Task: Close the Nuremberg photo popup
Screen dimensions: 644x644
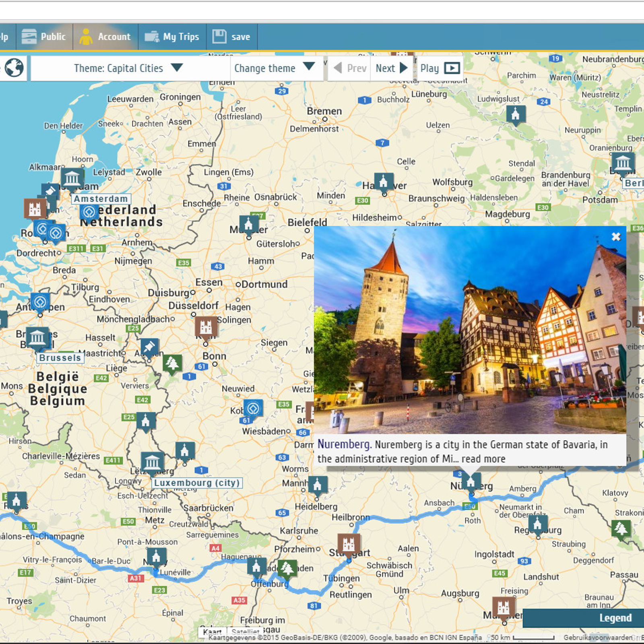Action: tap(616, 237)
